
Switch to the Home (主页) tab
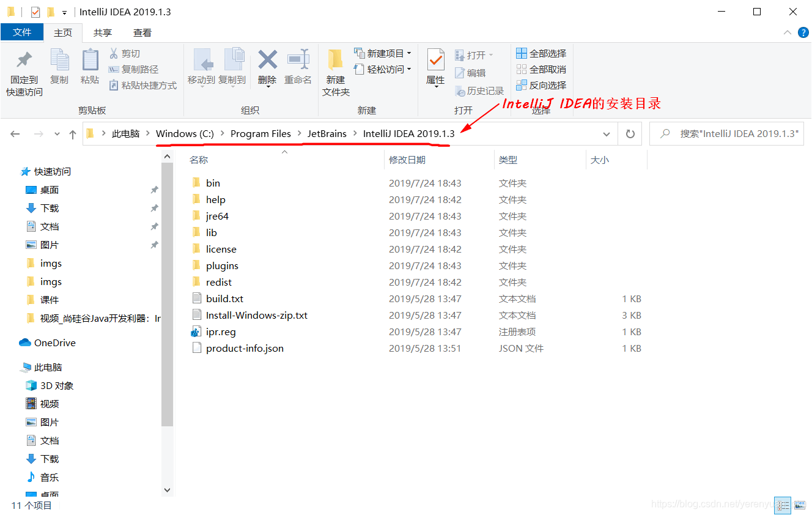point(63,32)
